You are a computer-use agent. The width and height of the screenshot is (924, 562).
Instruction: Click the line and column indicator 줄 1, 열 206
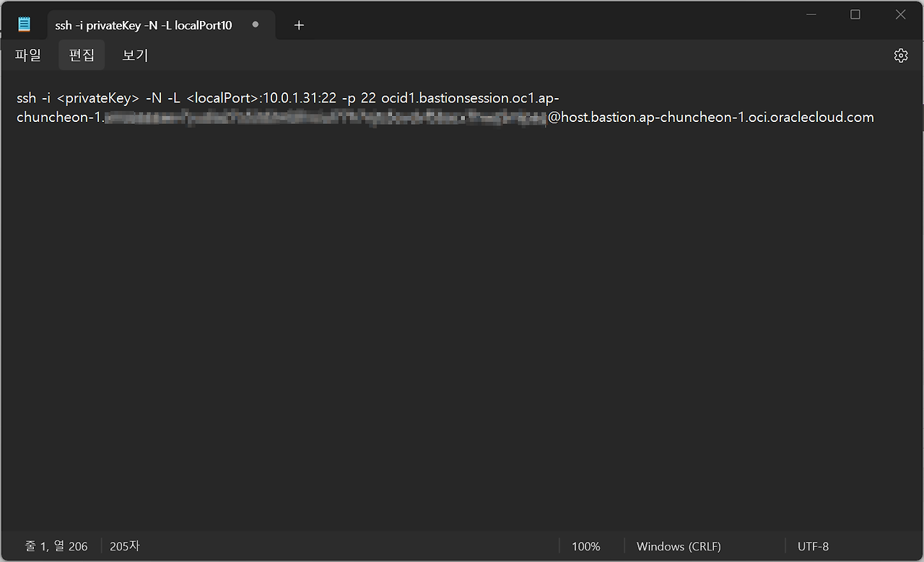56,546
